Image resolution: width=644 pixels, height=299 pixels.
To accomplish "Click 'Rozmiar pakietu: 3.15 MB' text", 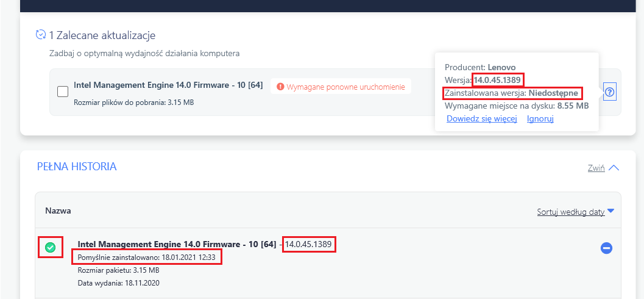I will tap(118, 270).
